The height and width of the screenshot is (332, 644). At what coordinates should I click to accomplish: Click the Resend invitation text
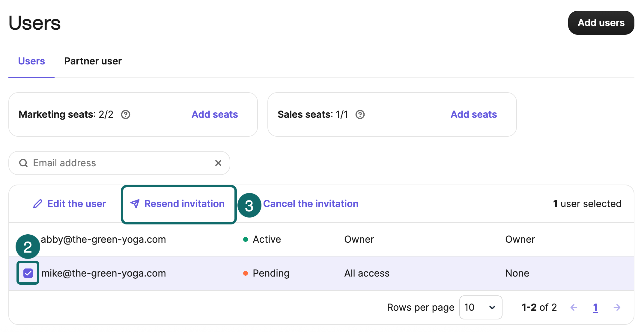(x=184, y=204)
